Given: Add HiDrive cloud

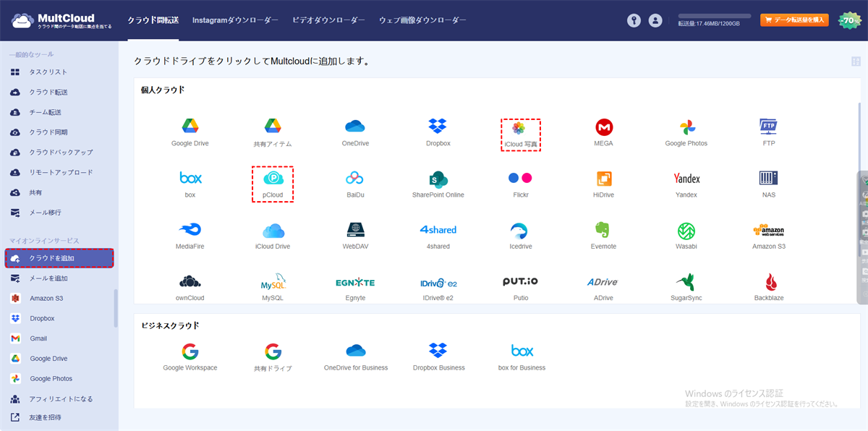Looking at the screenshot, I should click(603, 178).
